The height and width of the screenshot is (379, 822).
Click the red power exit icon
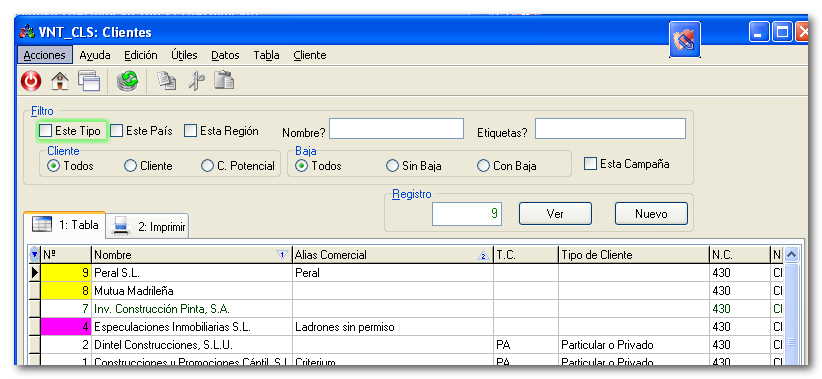31,81
